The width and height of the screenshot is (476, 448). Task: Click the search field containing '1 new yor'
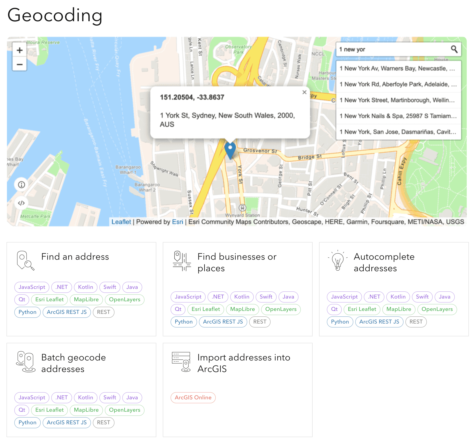[x=393, y=49]
